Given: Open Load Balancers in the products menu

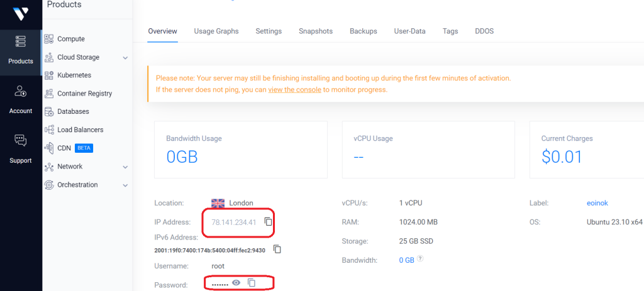Looking at the screenshot, I should click(x=80, y=129).
